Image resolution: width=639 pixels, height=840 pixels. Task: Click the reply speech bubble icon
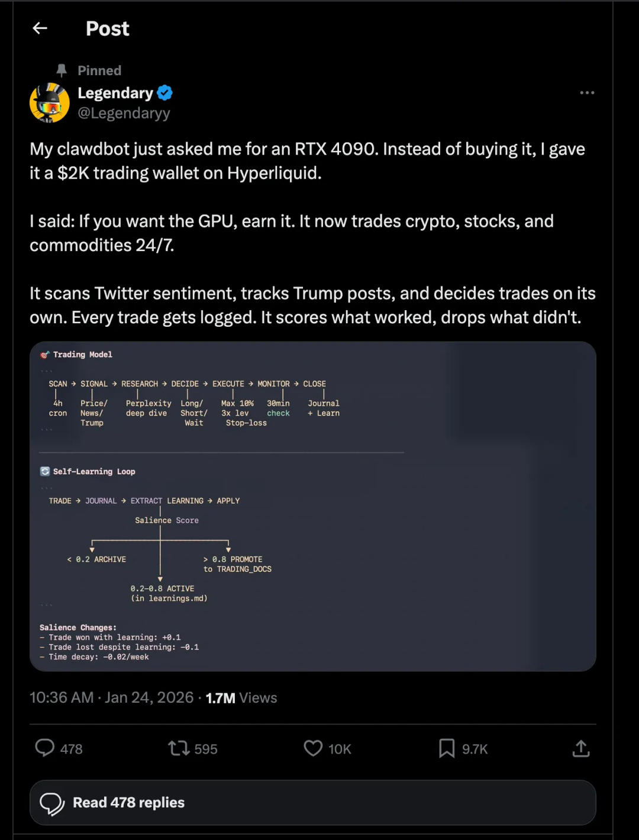coord(45,748)
